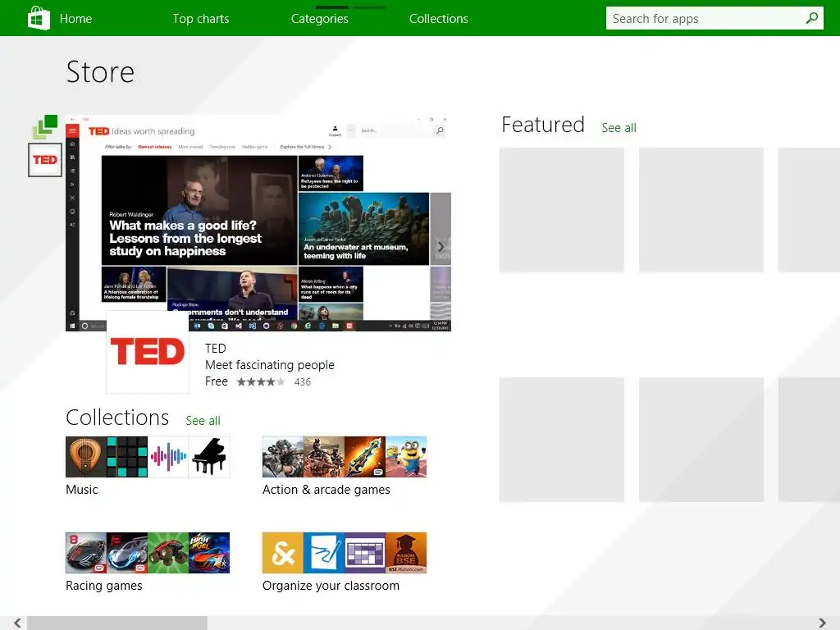Open the armored soldier game icon

(323, 457)
